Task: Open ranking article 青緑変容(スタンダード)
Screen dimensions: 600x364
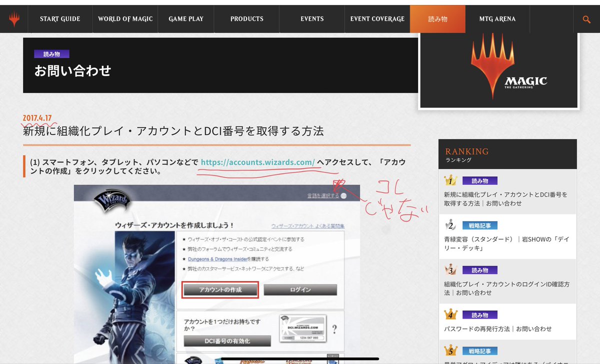Action: [506, 244]
